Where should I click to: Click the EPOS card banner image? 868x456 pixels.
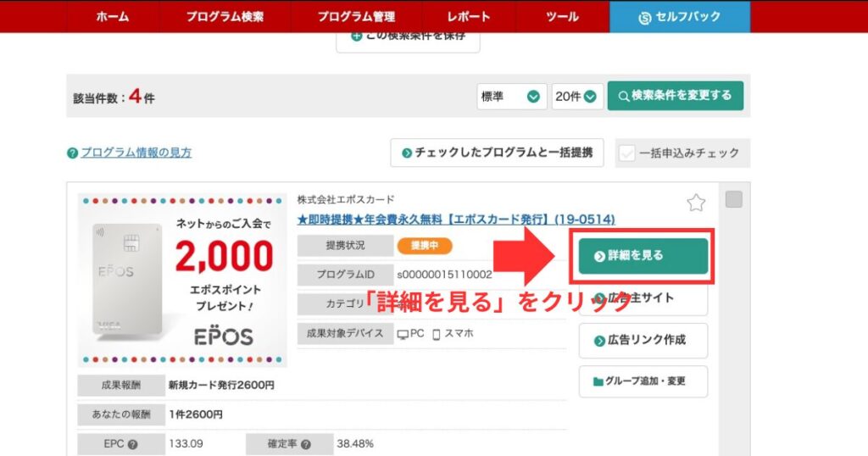point(182,280)
